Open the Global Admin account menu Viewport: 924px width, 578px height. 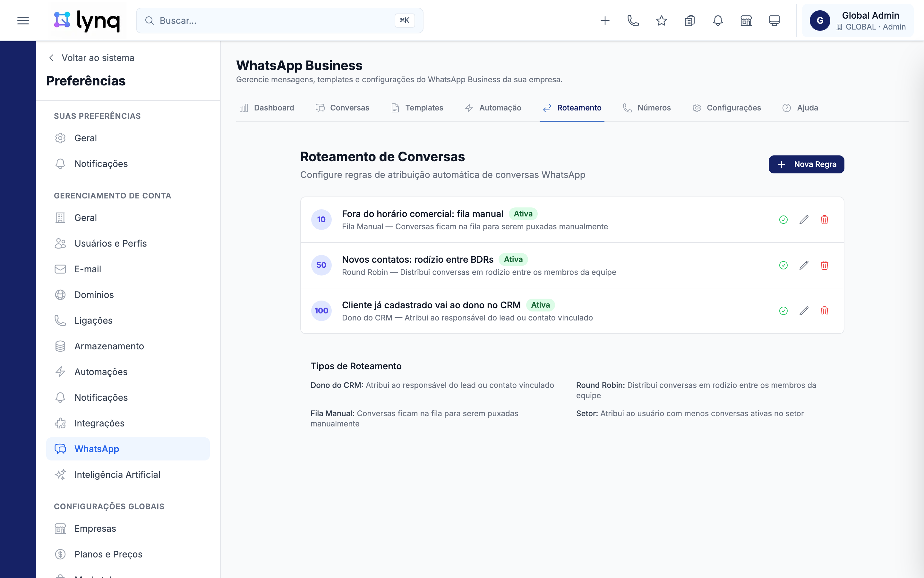point(858,21)
